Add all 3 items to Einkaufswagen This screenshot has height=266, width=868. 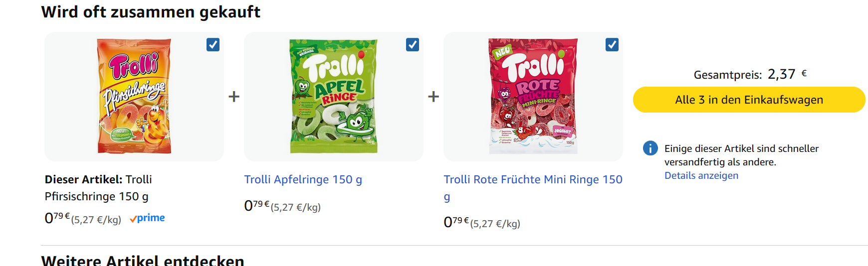point(749,100)
